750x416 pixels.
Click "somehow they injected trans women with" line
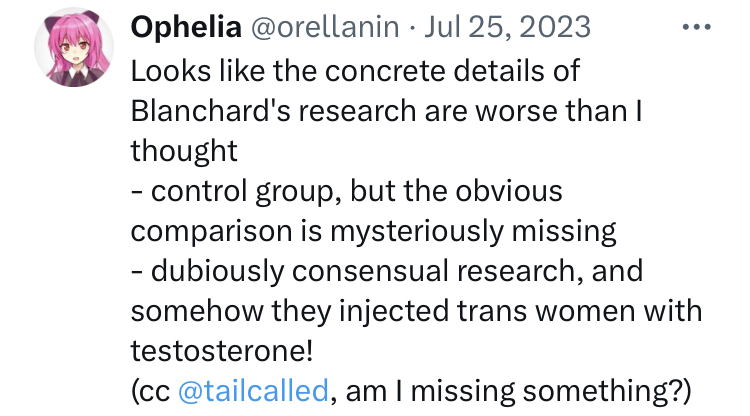(x=416, y=309)
